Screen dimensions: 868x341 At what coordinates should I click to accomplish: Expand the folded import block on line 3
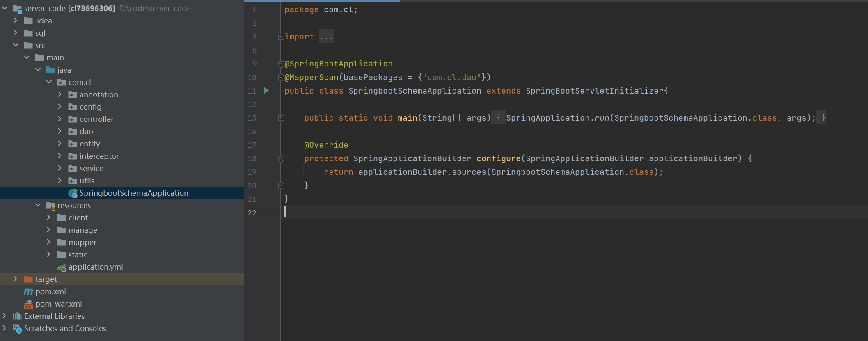point(281,37)
